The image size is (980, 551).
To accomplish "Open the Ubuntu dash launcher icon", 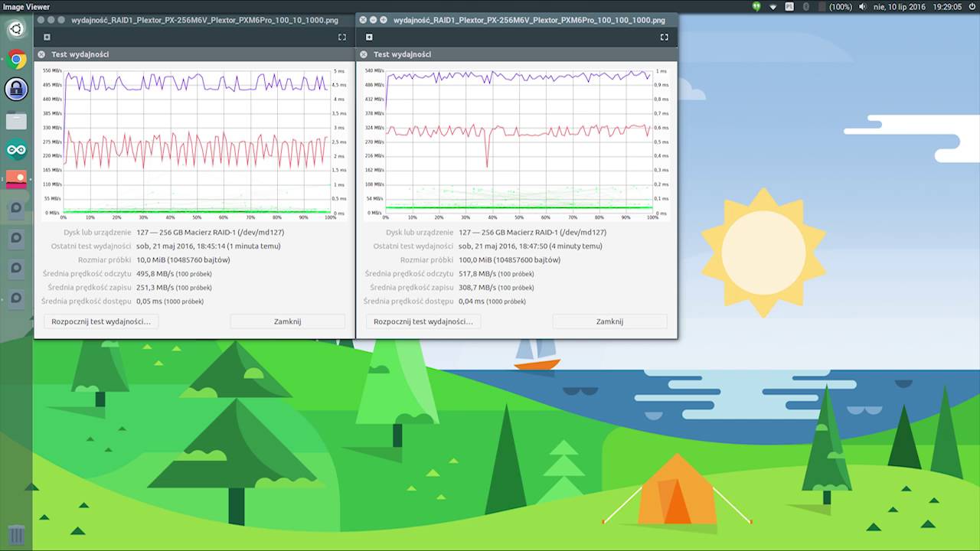I will tap(16, 29).
